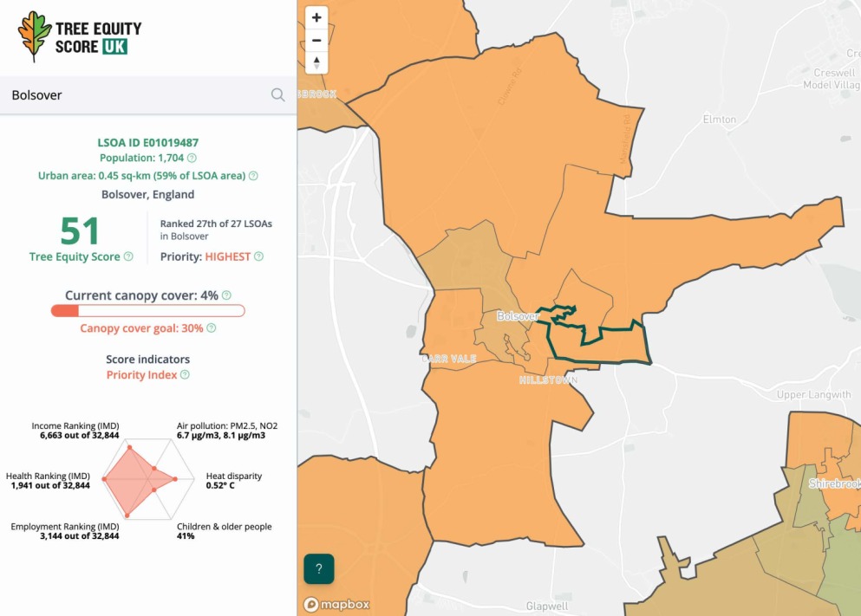Open the Tree Equity Score tooltip icon
Image resolution: width=861 pixels, height=616 pixels.
click(x=127, y=256)
